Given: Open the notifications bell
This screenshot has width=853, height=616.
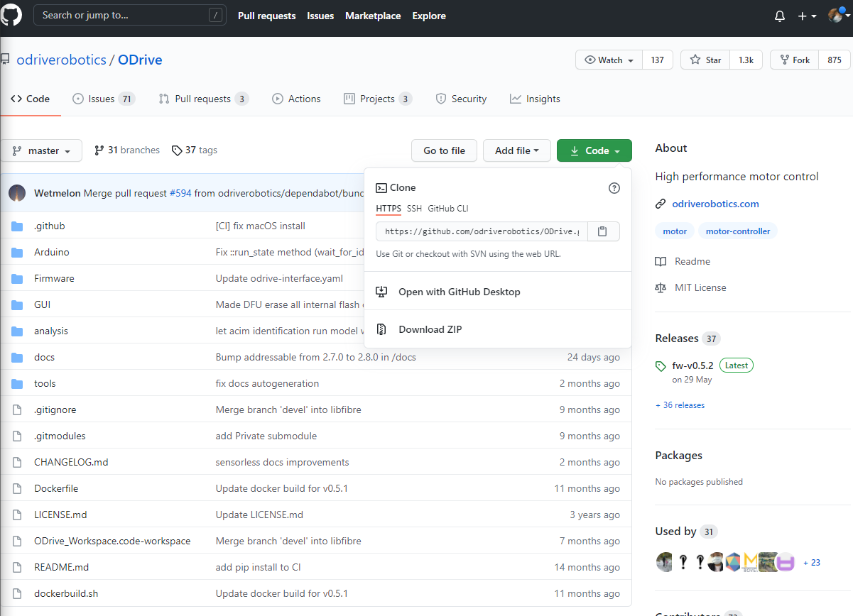Looking at the screenshot, I should tap(780, 16).
